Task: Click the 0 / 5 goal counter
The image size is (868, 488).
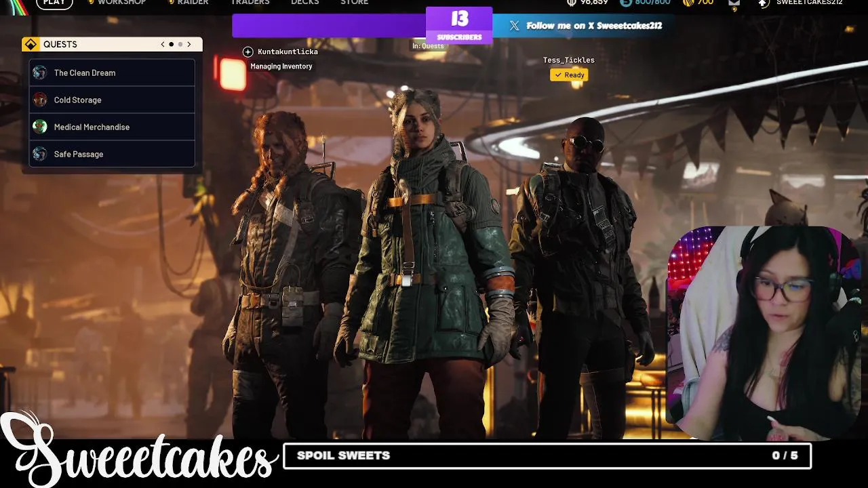Action: pyautogui.click(x=785, y=455)
